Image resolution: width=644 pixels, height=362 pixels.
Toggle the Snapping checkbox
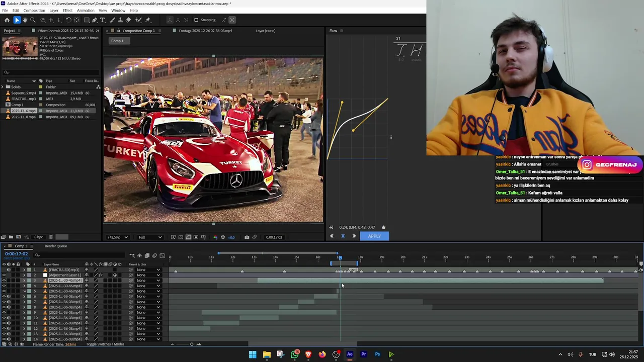coord(196,20)
